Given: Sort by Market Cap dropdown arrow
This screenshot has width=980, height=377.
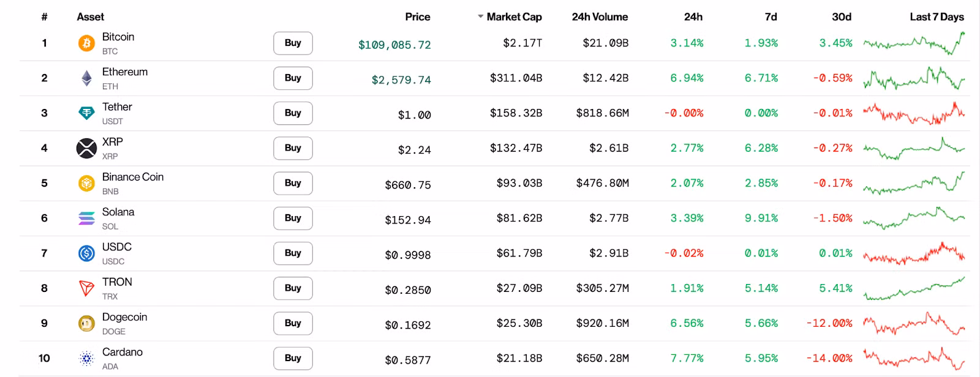Looking at the screenshot, I should click(481, 17).
